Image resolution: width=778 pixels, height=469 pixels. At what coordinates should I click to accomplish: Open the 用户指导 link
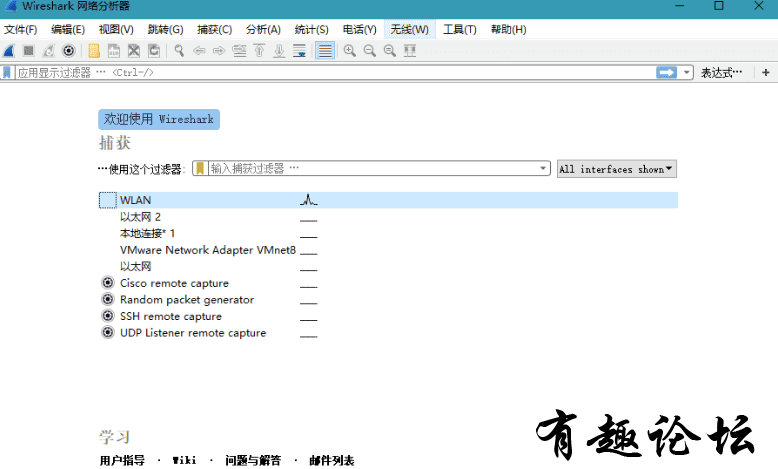[x=122, y=461]
